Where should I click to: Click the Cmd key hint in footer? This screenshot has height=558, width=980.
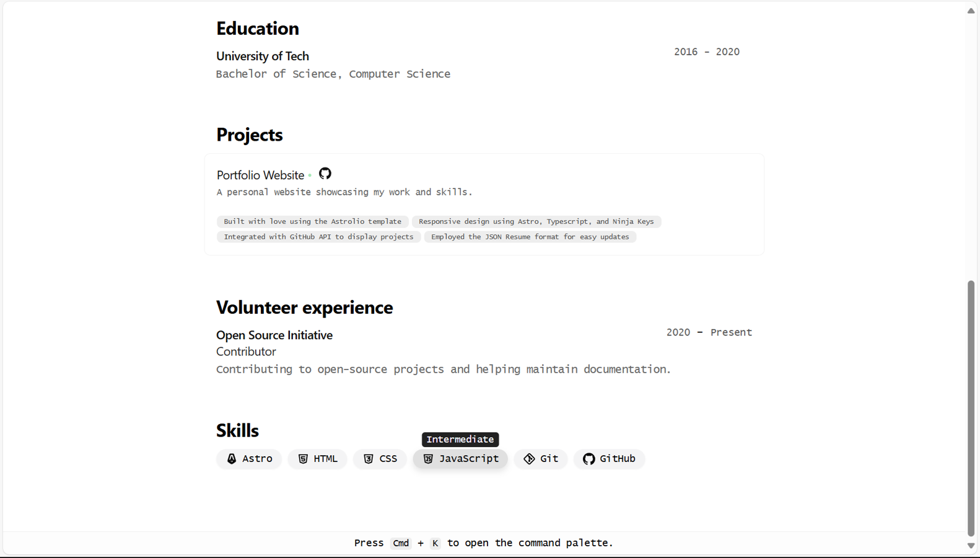click(401, 543)
